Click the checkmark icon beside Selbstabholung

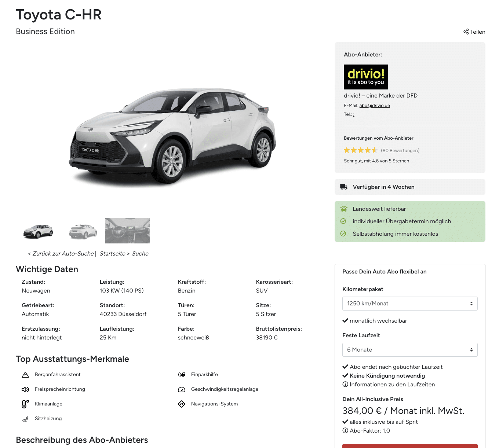pos(343,234)
